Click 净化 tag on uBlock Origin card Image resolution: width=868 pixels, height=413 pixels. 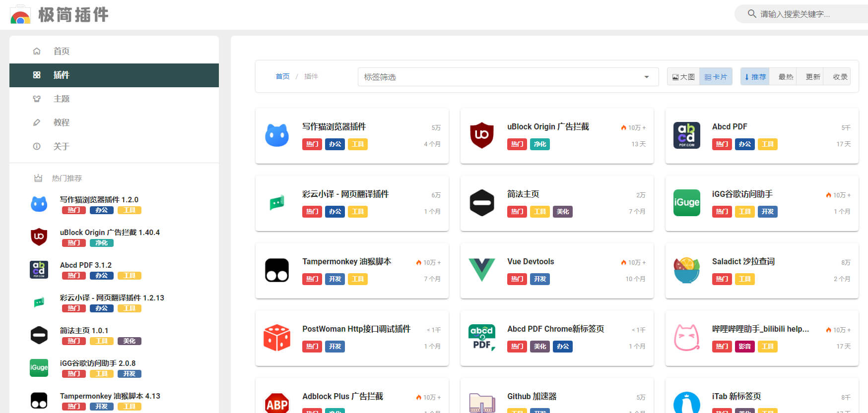point(539,144)
